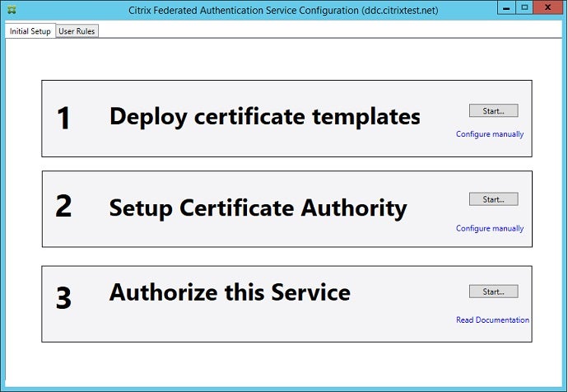This screenshot has width=568, height=392.
Task: Open Configure manually link for certificate templates
Action: click(490, 134)
